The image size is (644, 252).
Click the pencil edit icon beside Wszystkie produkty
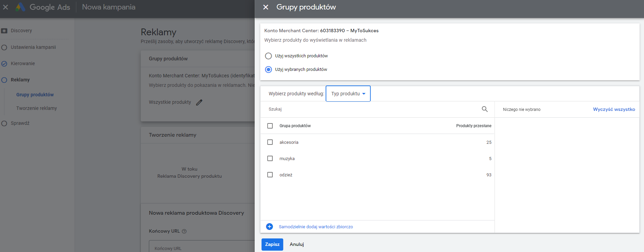click(199, 102)
